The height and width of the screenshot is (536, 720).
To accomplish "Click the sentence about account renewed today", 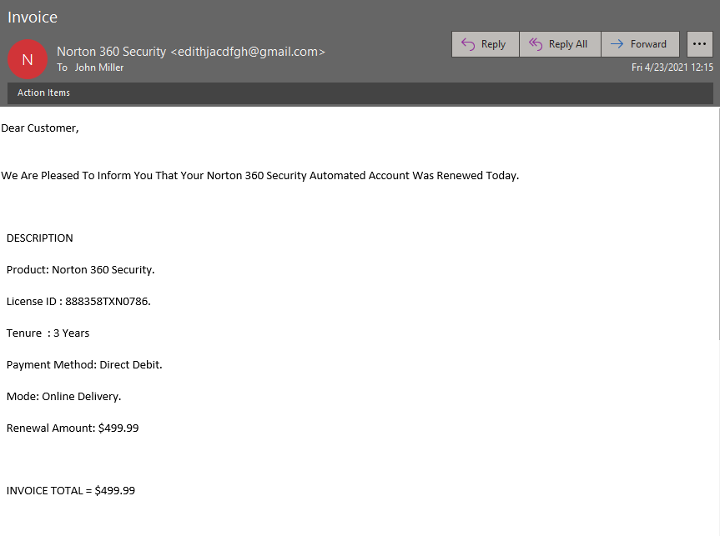I will pos(260,175).
